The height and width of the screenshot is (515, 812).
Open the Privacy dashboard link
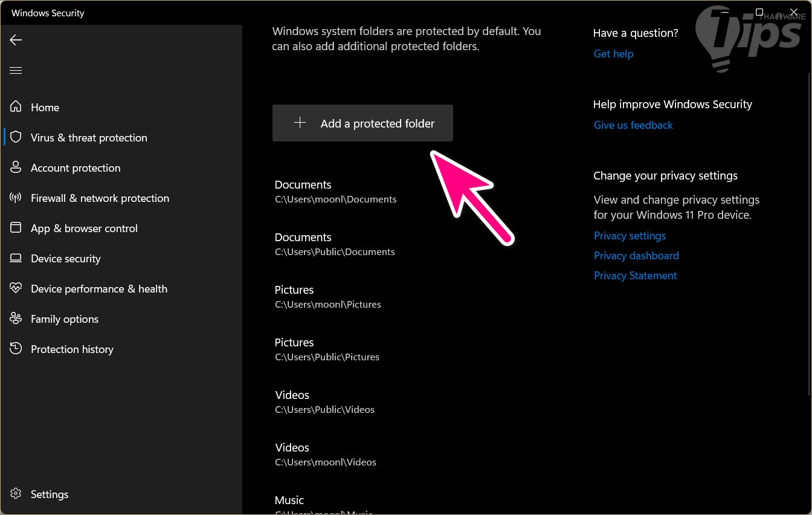pos(636,256)
